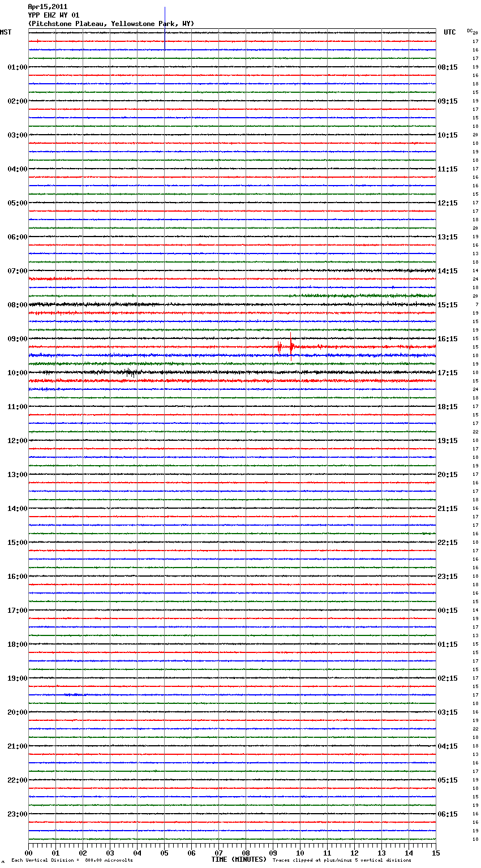Screen dimensions: 481x868
Task: Click minute tick label 03 on time axis
Action: (110, 853)
